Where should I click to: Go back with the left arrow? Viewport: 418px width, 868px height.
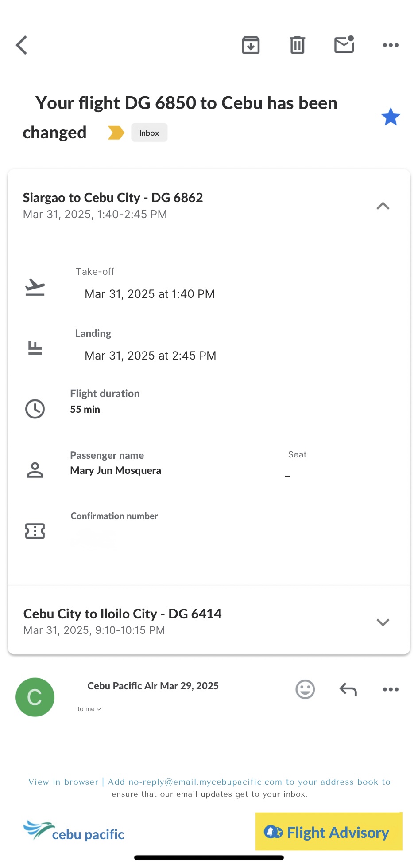pyautogui.click(x=22, y=45)
